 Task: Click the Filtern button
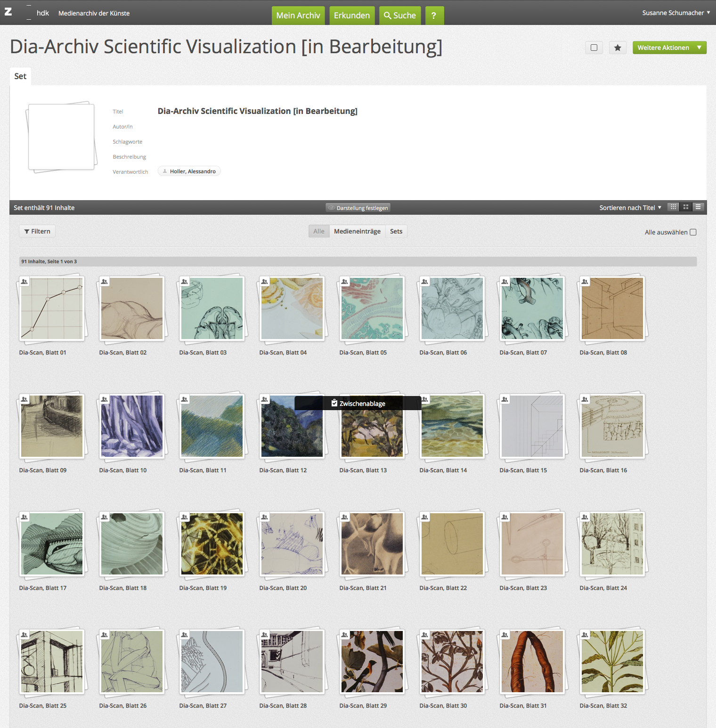pos(37,231)
